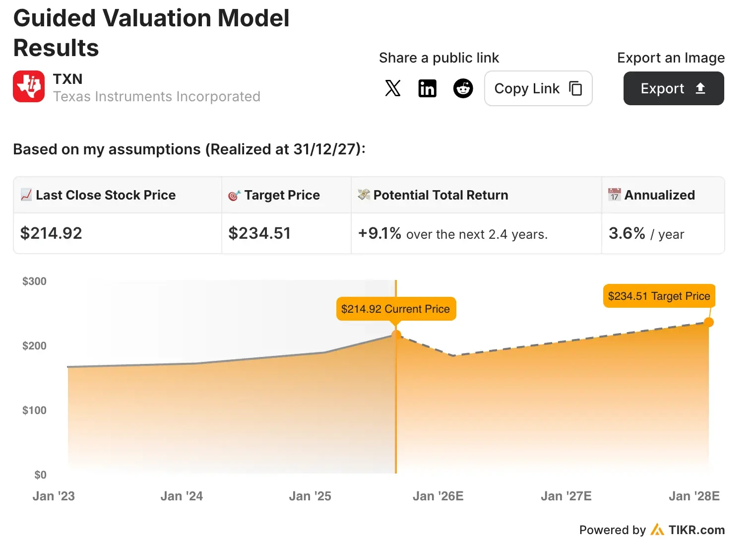
Task: Click the TXN ticker symbol
Action: [x=68, y=79]
